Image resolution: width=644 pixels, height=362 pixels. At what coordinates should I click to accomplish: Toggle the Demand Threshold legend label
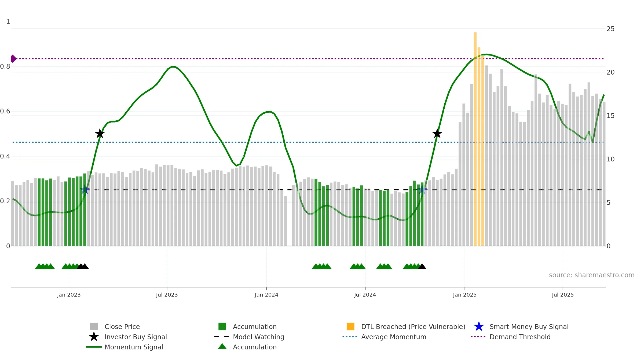(520, 337)
